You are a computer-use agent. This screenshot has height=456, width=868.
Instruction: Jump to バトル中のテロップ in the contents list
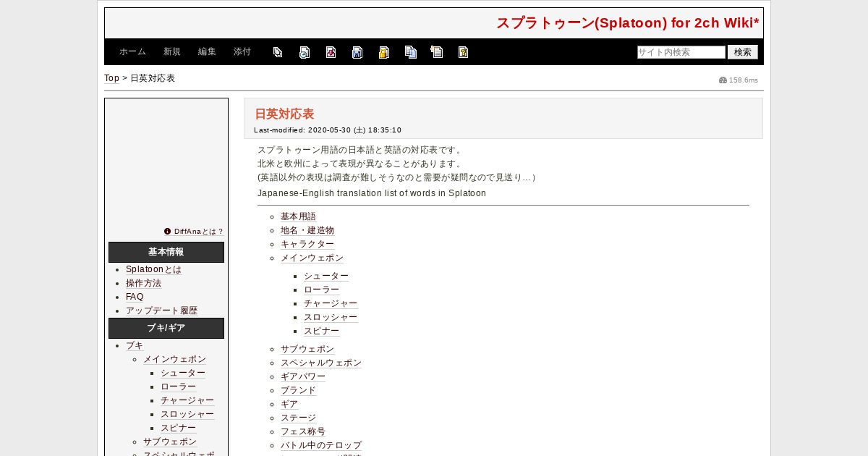pyautogui.click(x=321, y=446)
